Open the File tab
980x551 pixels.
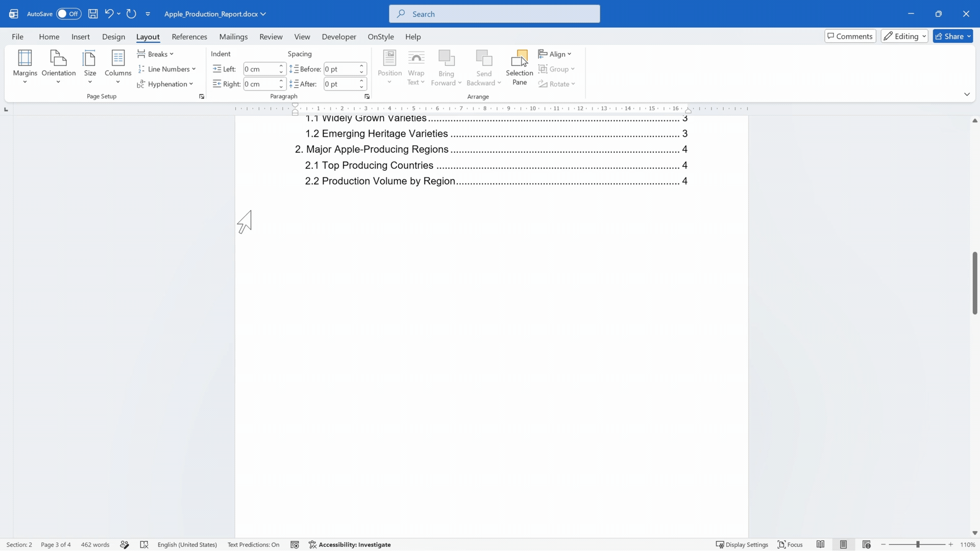(17, 37)
